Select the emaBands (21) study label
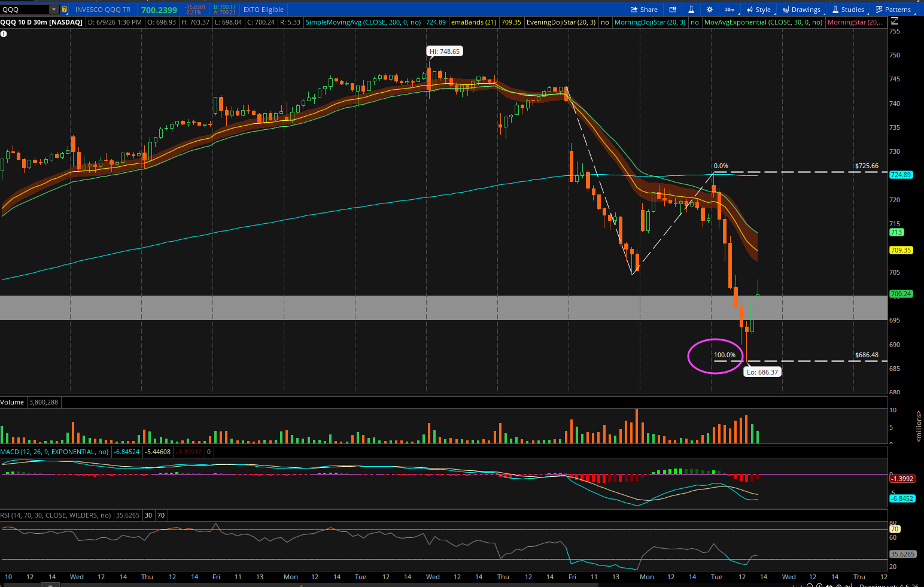The height and width of the screenshot is (587, 924). (x=474, y=22)
